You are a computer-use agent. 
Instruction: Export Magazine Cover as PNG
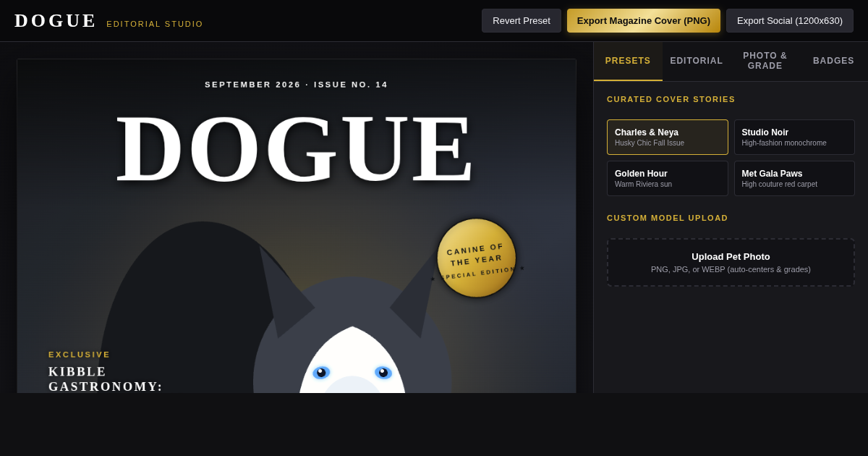click(644, 20)
